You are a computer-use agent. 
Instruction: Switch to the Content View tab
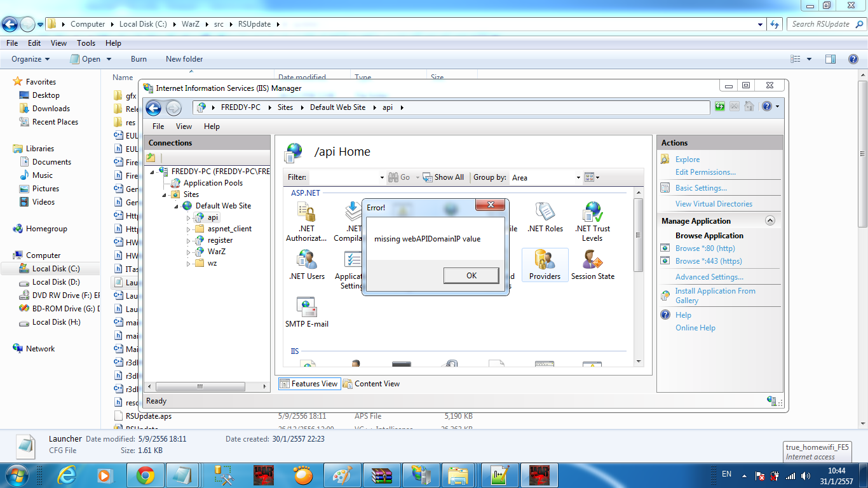click(371, 384)
